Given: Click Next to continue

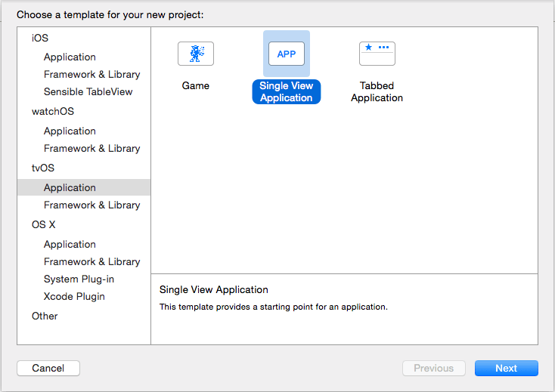Looking at the screenshot, I should coord(506,368).
